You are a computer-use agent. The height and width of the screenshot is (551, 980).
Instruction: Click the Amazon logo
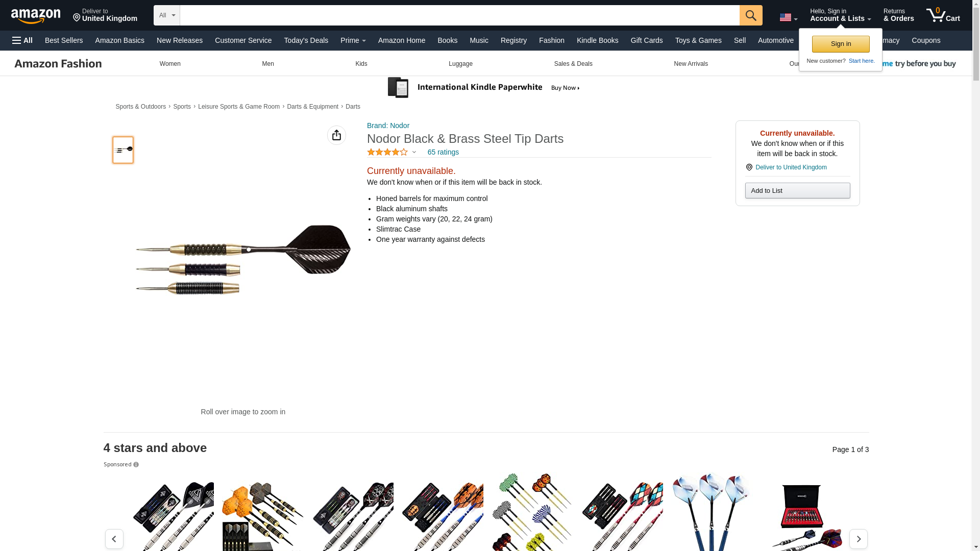[x=36, y=16]
